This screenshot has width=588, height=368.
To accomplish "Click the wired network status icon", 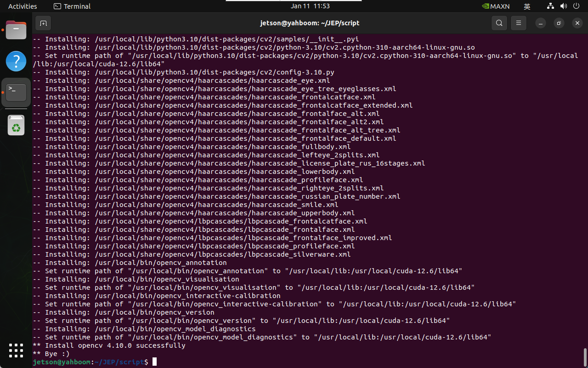I will (550, 6).
